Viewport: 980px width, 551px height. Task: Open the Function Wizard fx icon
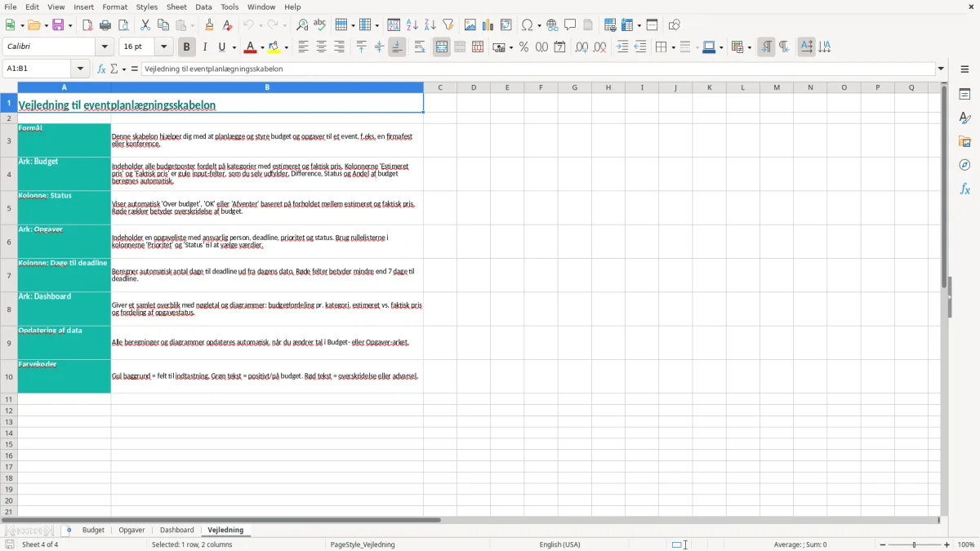tap(102, 69)
